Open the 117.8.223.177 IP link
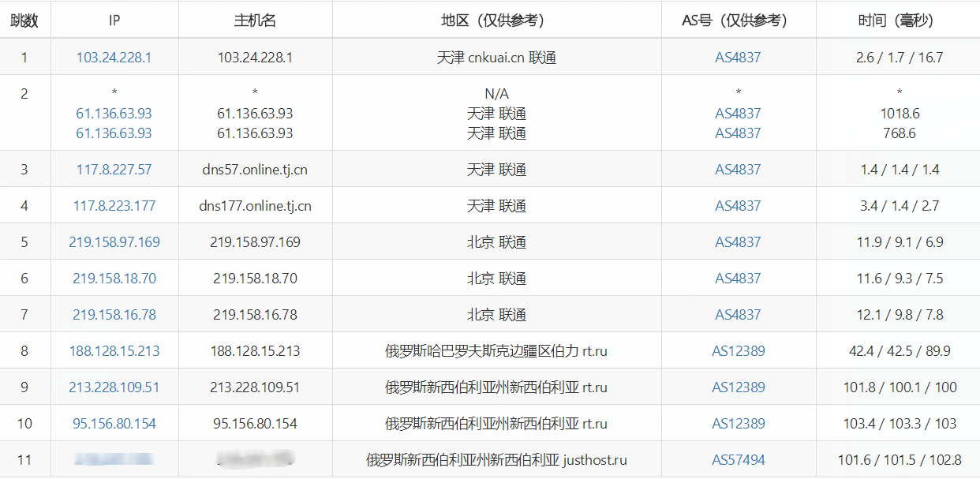980x479 pixels. point(114,206)
